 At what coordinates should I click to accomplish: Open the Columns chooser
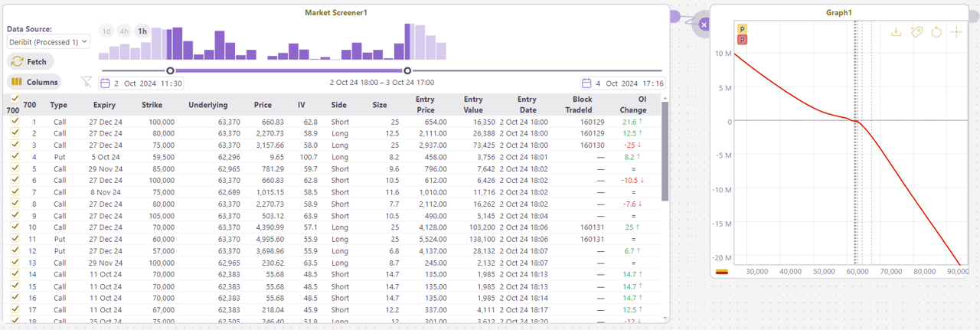point(34,82)
